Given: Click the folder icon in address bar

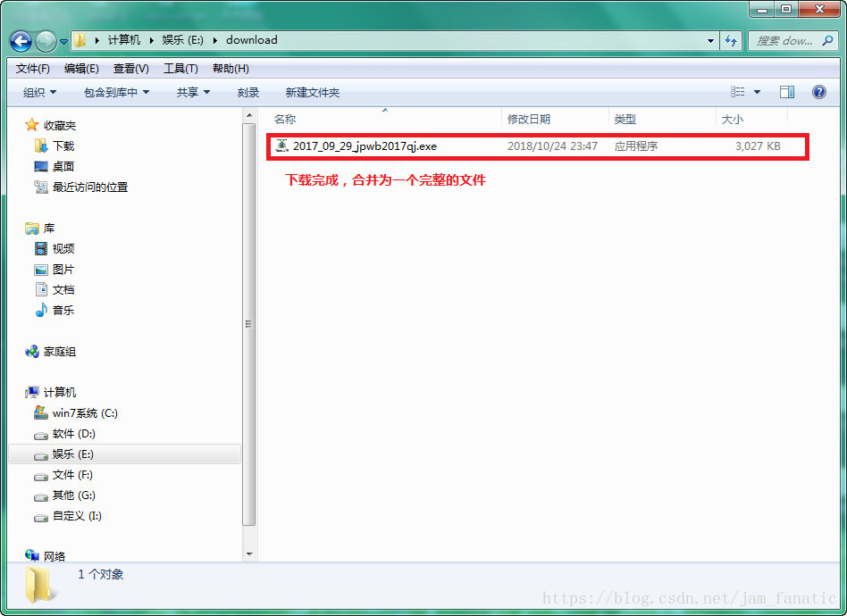Looking at the screenshot, I should click(x=80, y=40).
